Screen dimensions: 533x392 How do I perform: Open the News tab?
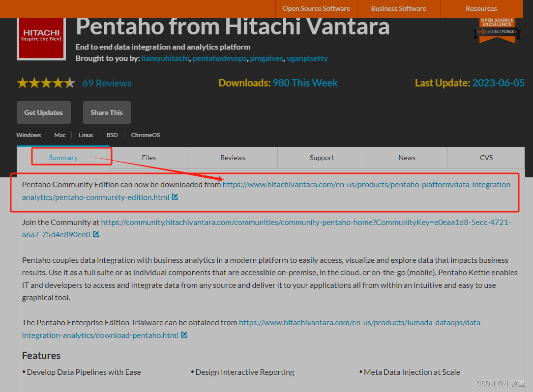point(407,158)
